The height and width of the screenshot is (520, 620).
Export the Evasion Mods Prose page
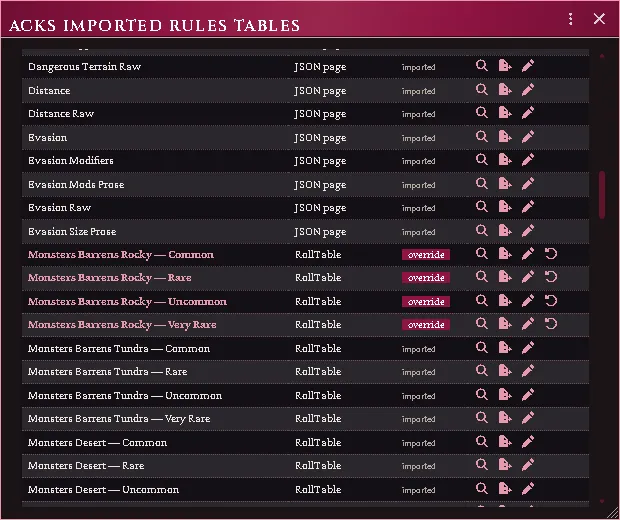click(x=505, y=184)
